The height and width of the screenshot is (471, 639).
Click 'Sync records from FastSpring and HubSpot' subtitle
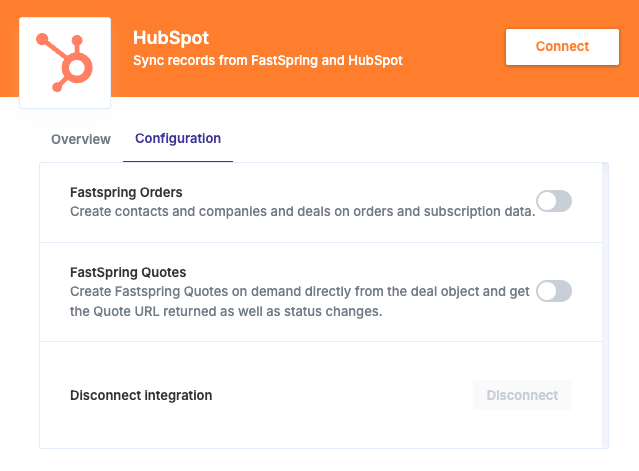click(268, 60)
